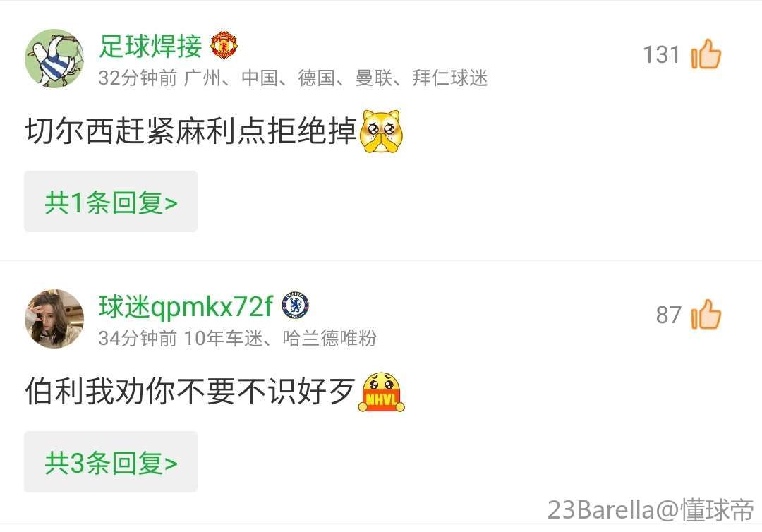Tap the crying cat emoji
The height and width of the screenshot is (532, 762).
pyautogui.click(x=382, y=132)
